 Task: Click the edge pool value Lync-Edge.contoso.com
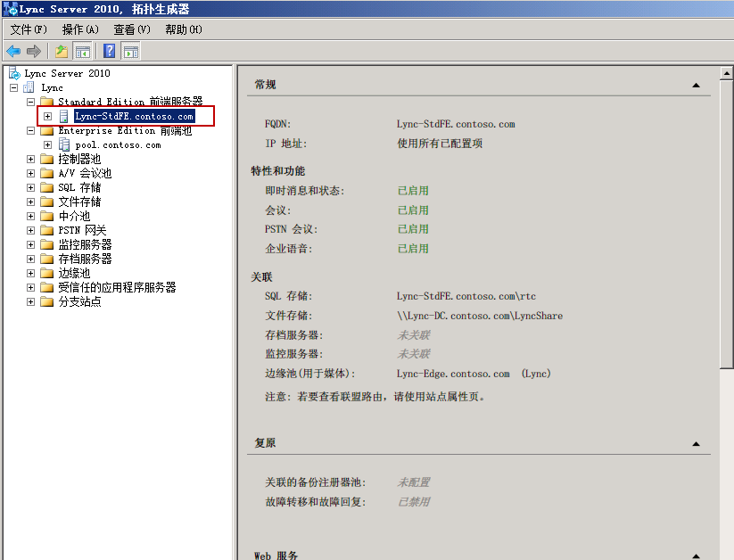[453, 374]
